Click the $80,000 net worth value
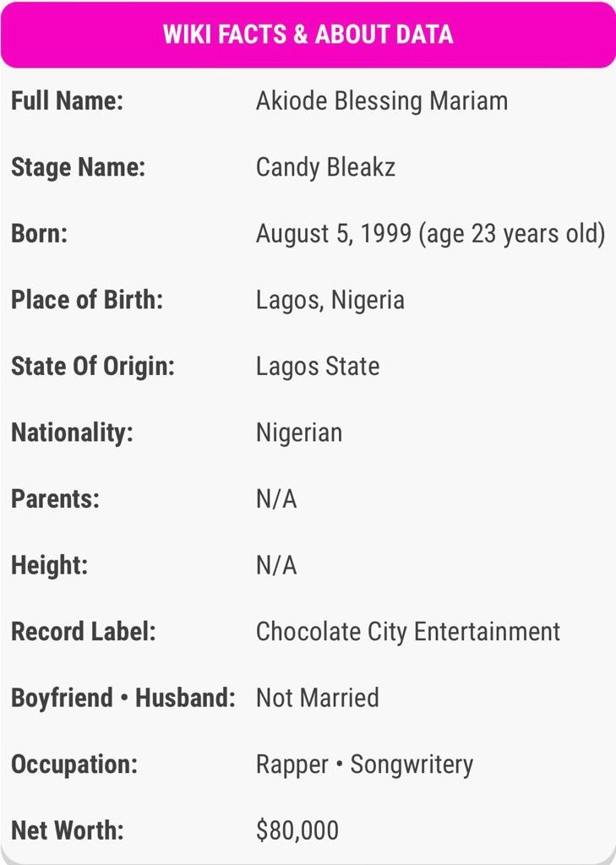616x865 pixels. pos(297,830)
